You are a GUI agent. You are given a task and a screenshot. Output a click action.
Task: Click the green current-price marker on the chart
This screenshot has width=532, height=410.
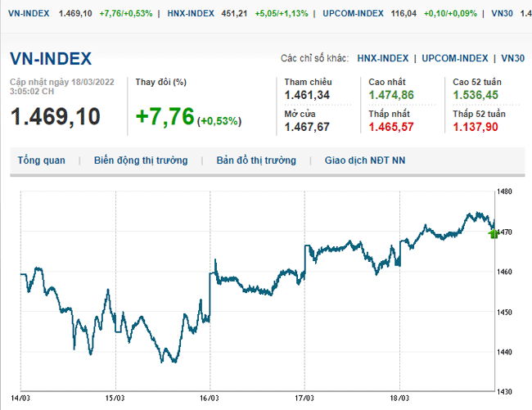pos(494,233)
